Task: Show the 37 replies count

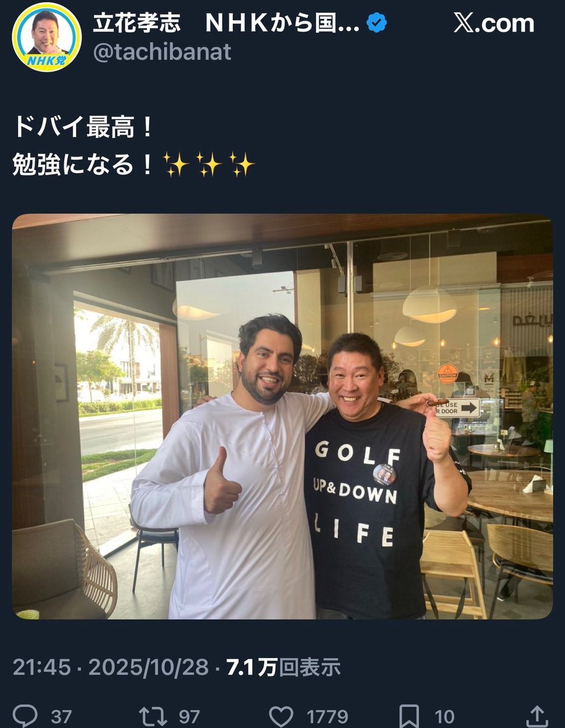Action: click(x=61, y=716)
